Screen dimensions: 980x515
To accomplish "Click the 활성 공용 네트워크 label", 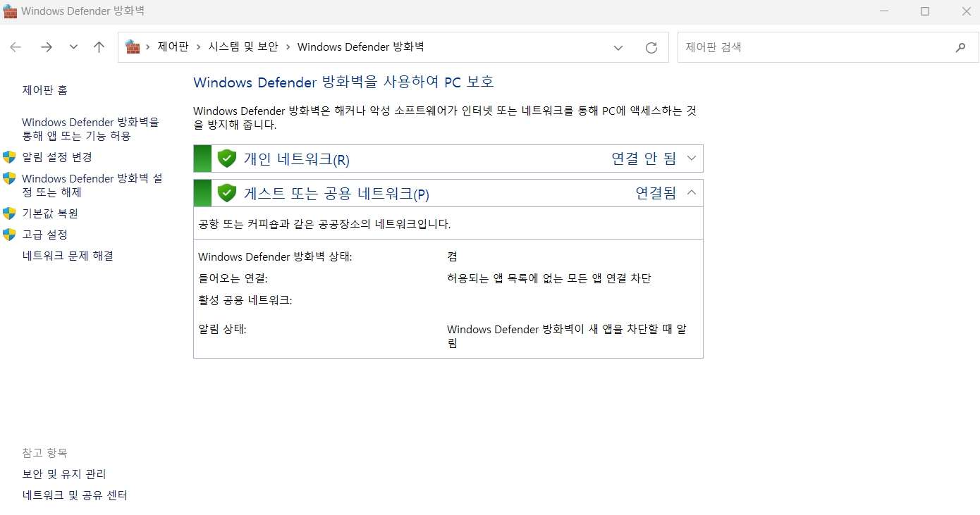I will (245, 300).
